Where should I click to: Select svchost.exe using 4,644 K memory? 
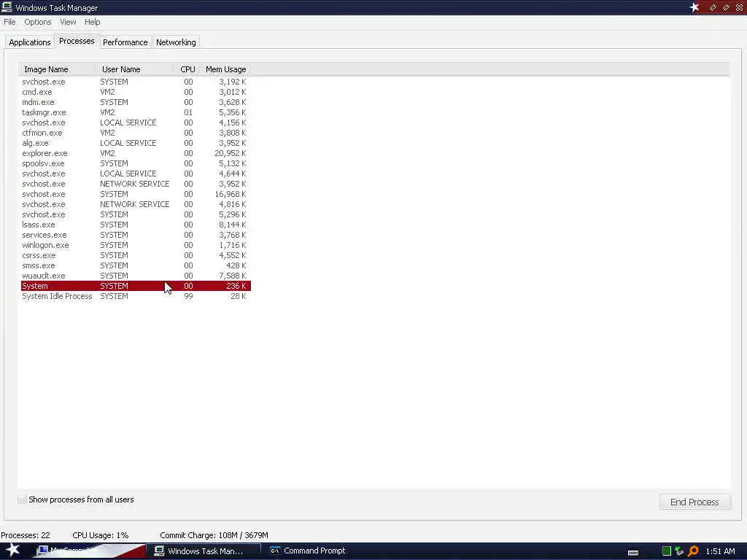click(136, 174)
